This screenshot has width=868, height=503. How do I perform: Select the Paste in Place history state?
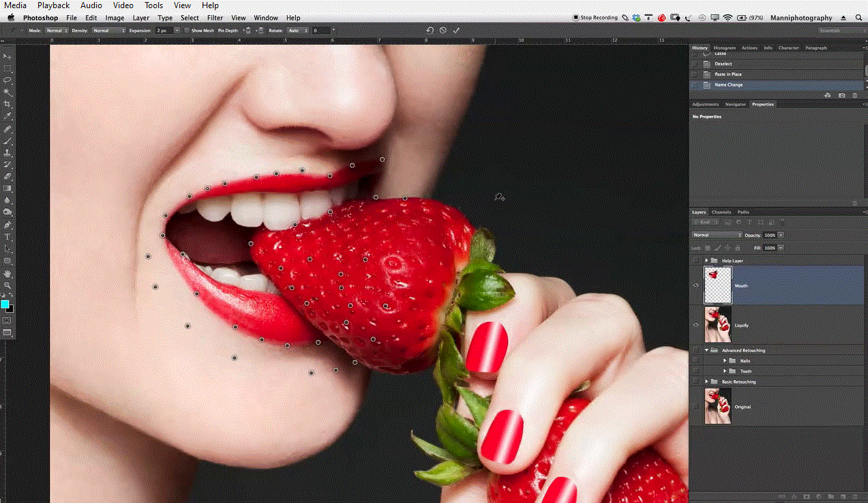pyautogui.click(x=728, y=74)
